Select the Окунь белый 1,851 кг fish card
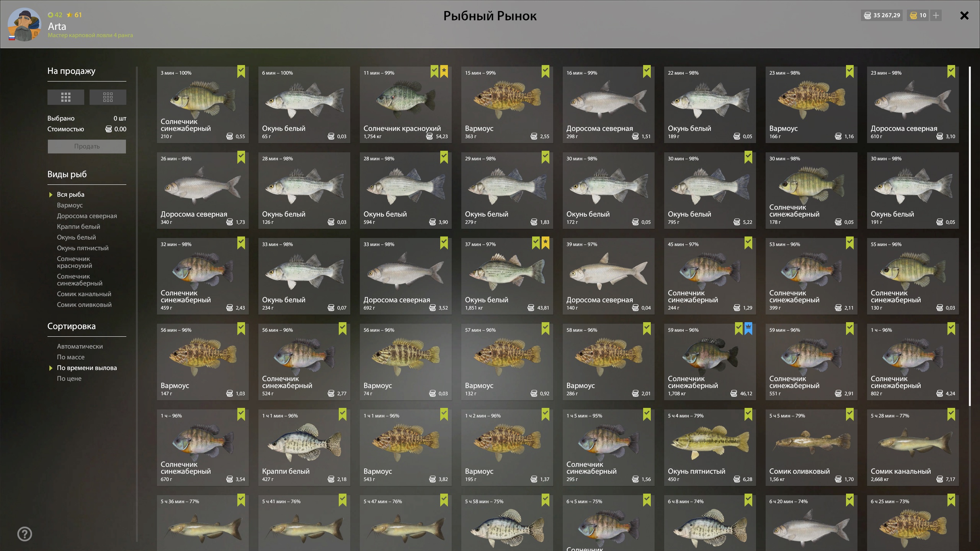 coord(507,276)
